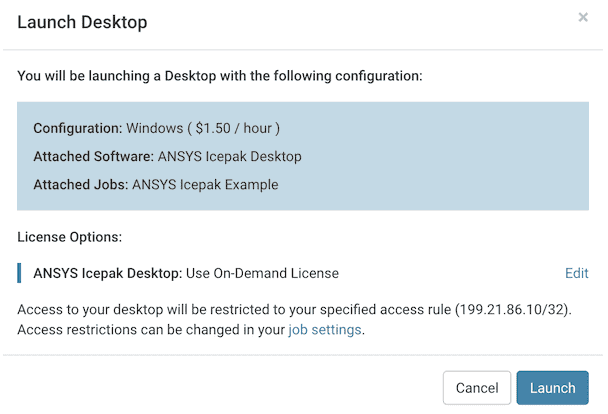Close the Launch Desktop dialog
This screenshot has height=414, width=608.
click(x=583, y=17)
